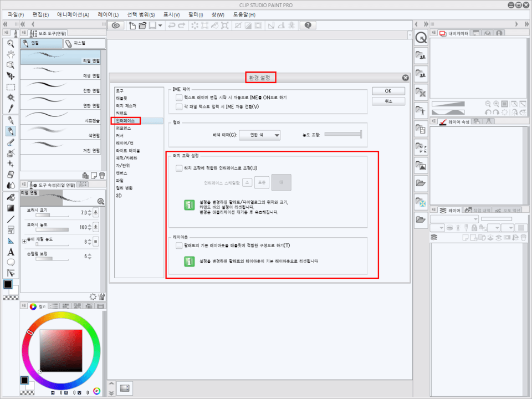532x399 pixels.
Task: Click the main black color swatch
Action: (x=7, y=284)
